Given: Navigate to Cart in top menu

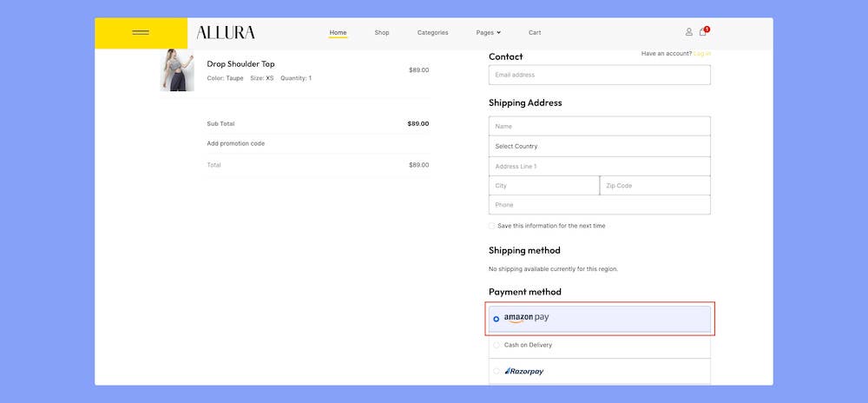Looking at the screenshot, I should 535,33.
